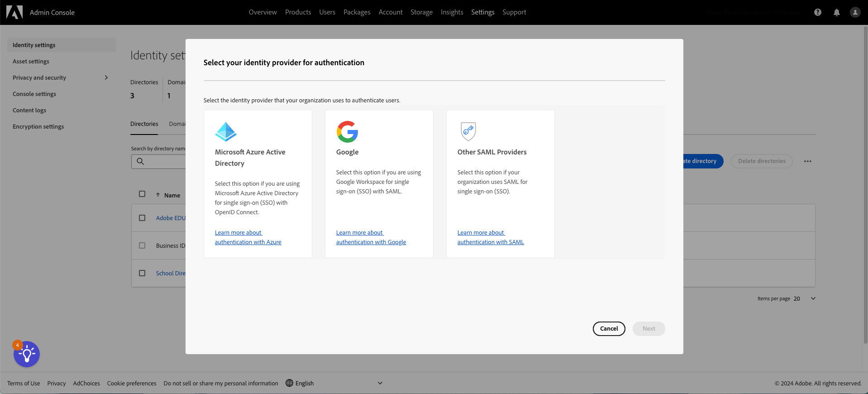
Task: Expand the Privacy and security submenu chevron
Action: (x=106, y=77)
